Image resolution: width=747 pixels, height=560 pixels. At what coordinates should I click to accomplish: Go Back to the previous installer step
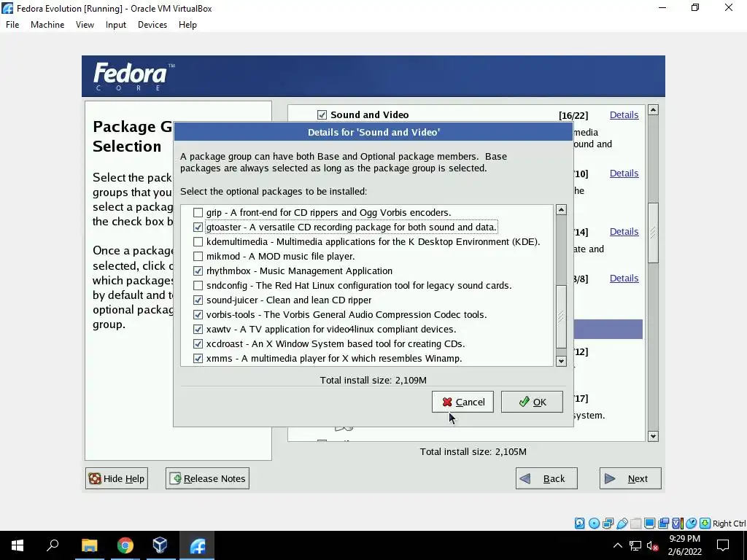tap(546, 478)
